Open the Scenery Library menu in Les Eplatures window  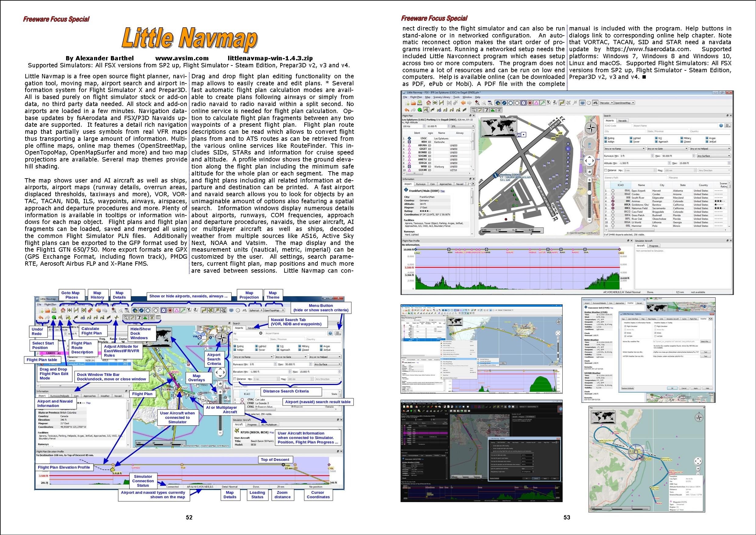[x=442, y=97]
